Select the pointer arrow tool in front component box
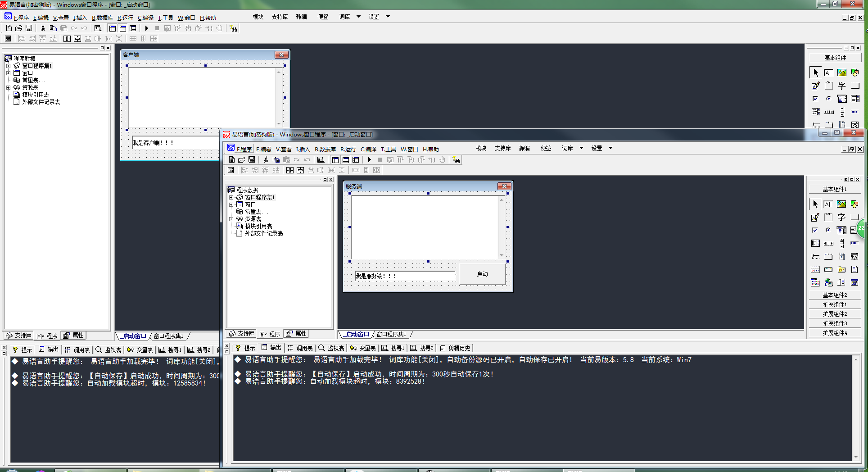Image resolution: width=868 pixels, height=472 pixels. [815, 204]
